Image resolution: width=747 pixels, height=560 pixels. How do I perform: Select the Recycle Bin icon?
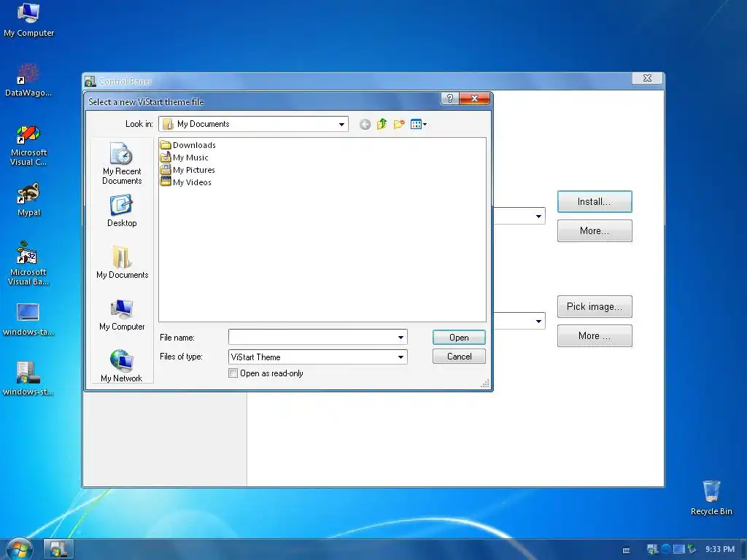point(711,498)
